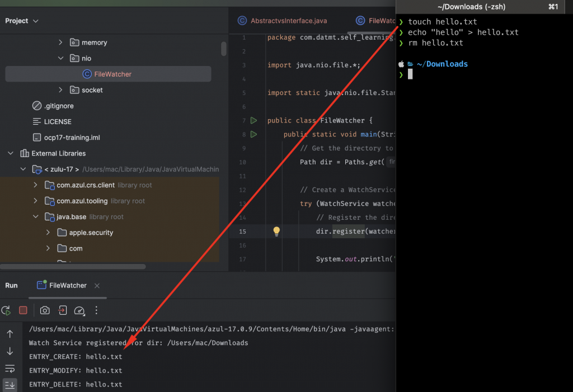Image resolution: width=573 pixels, height=392 pixels.
Task: Stop the running FileWatcher process
Action: (23, 310)
